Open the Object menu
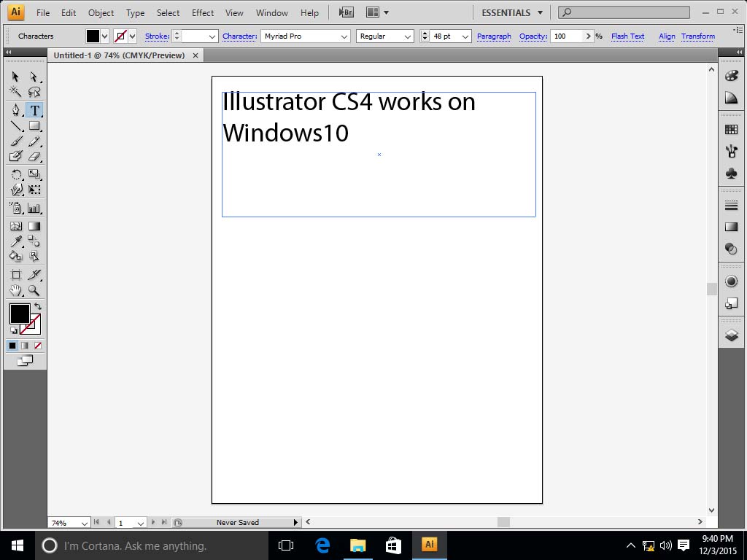The width and height of the screenshot is (747, 560). (x=101, y=13)
